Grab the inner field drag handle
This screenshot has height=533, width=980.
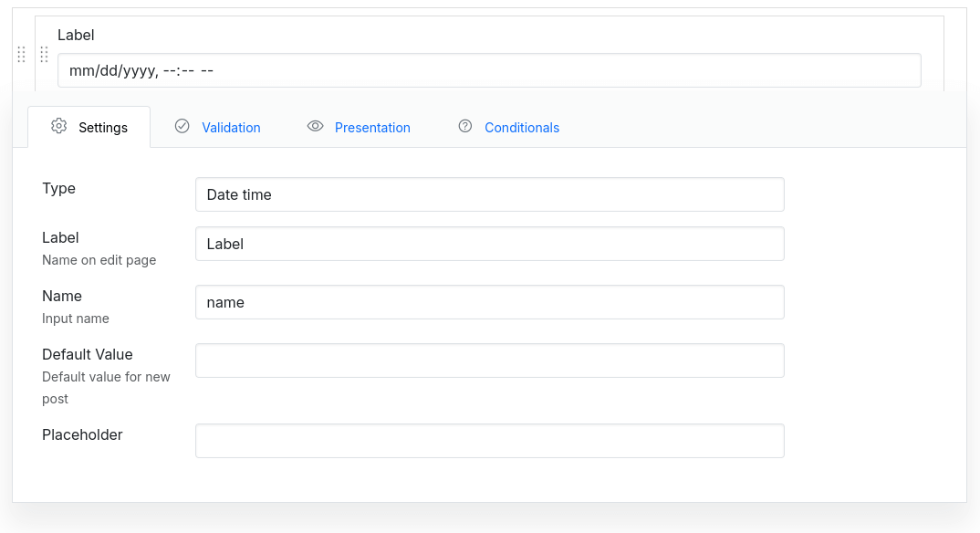click(x=44, y=55)
